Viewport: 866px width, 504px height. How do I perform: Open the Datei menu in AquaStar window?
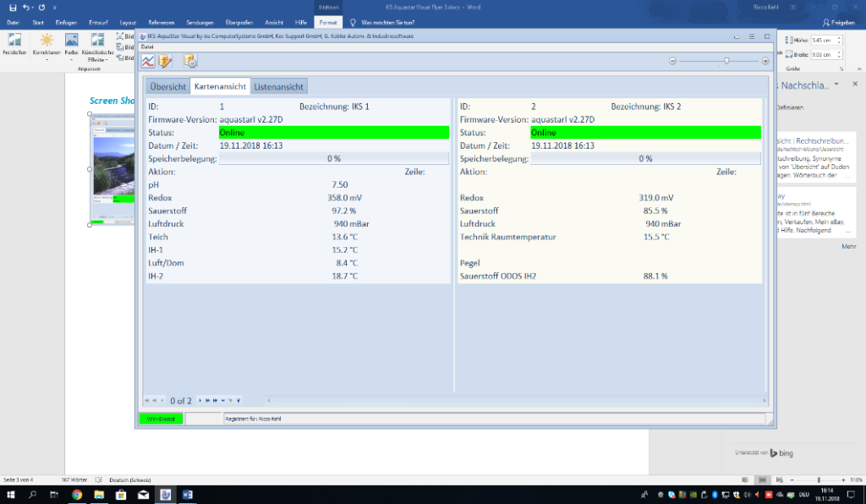pos(147,47)
